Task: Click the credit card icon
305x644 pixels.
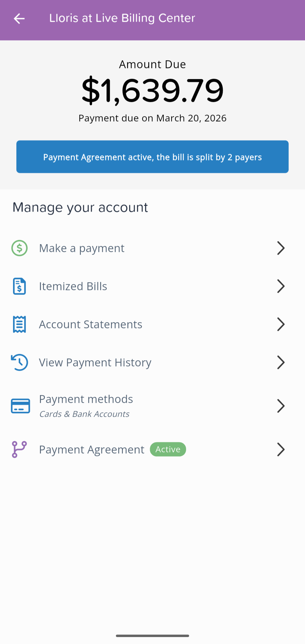Action: [20, 406]
